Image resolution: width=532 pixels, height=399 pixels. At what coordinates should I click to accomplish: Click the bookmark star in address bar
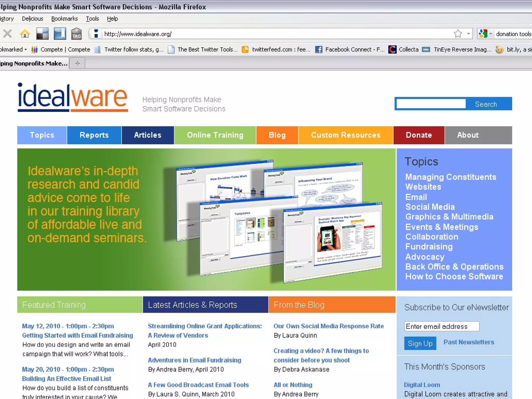[x=458, y=34]
